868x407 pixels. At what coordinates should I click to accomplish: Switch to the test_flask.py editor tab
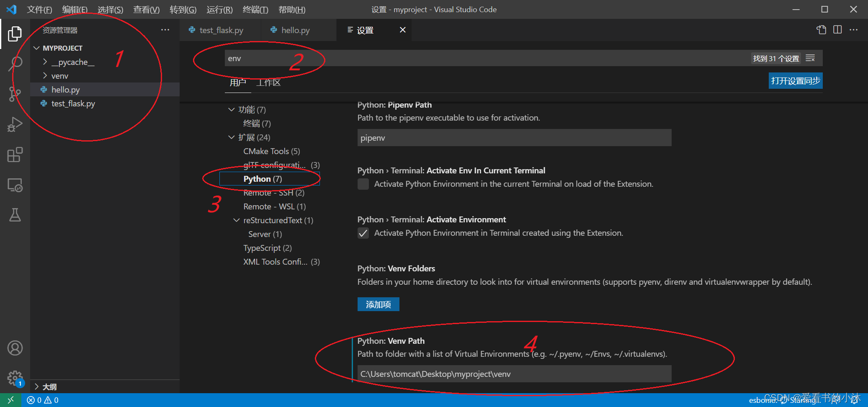[x=221, y=30]
